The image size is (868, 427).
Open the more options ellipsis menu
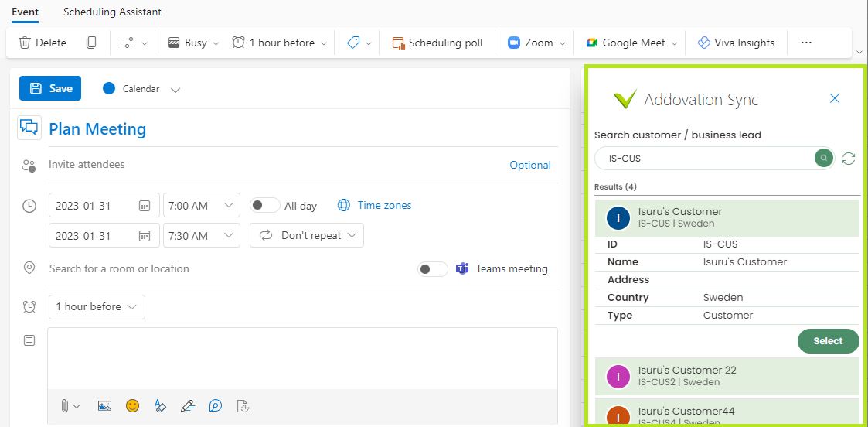point(806,43)
